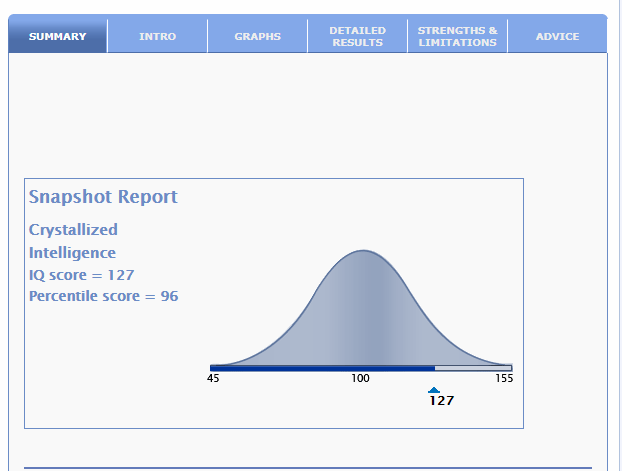Click the 127 label below the marker
The width and height of the screenshot is (622, 471).
pyautogui.click(x=441, y=401)
